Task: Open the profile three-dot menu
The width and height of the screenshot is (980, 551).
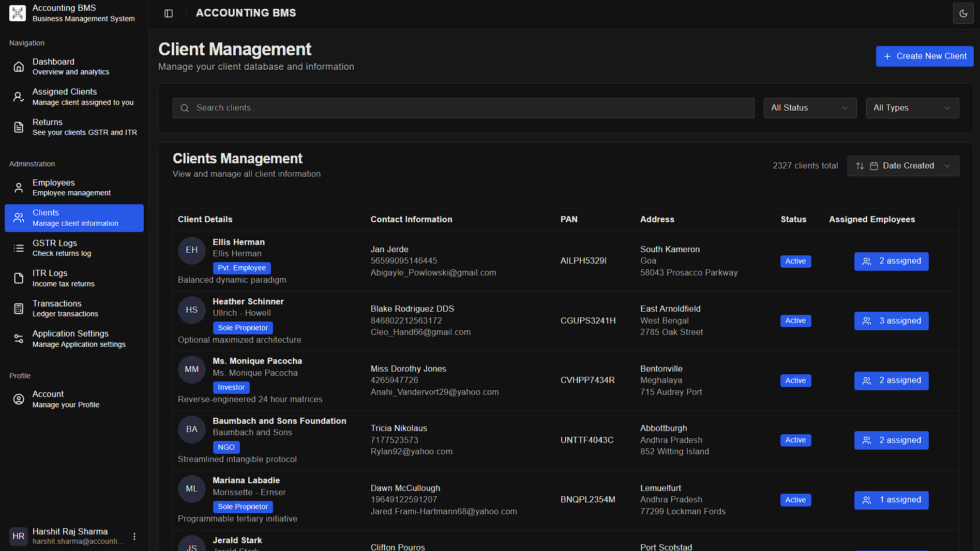Action: (134, 537)
